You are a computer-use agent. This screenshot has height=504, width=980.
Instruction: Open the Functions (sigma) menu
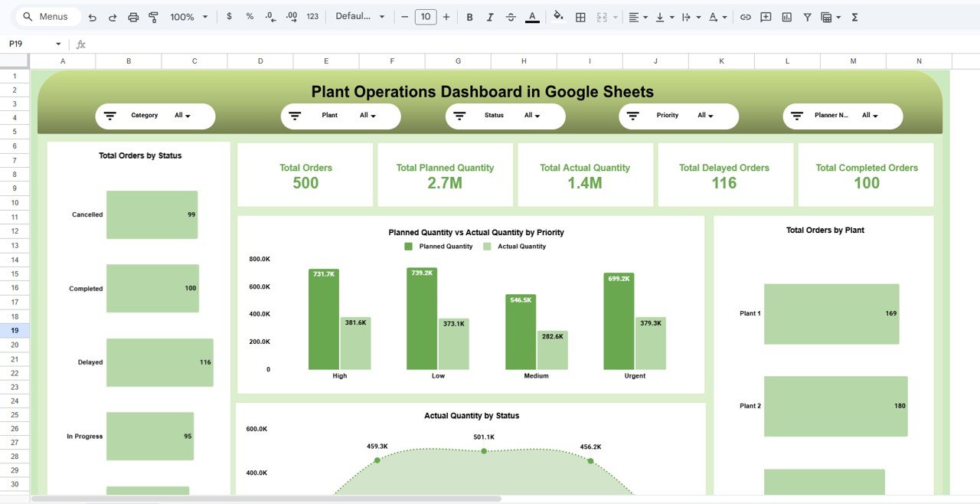point(853,16)
